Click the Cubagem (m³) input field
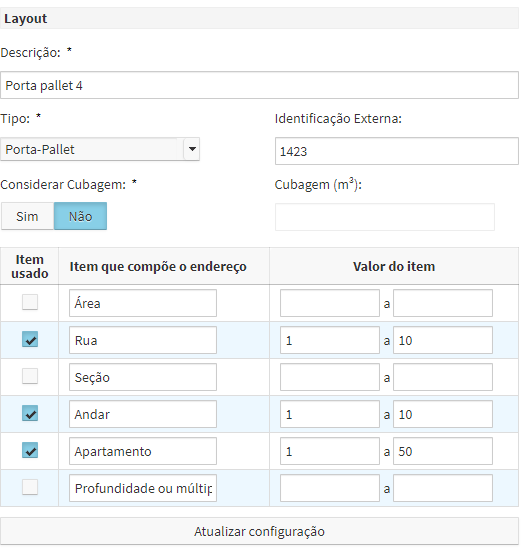This screenshot has width=522, height=553. point(385,217)
